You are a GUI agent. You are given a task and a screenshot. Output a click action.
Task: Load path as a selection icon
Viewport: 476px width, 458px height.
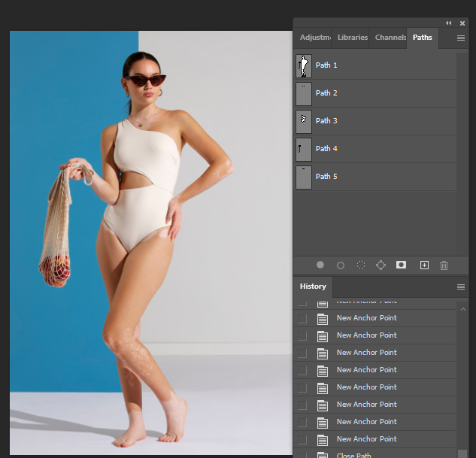(361, 265)
